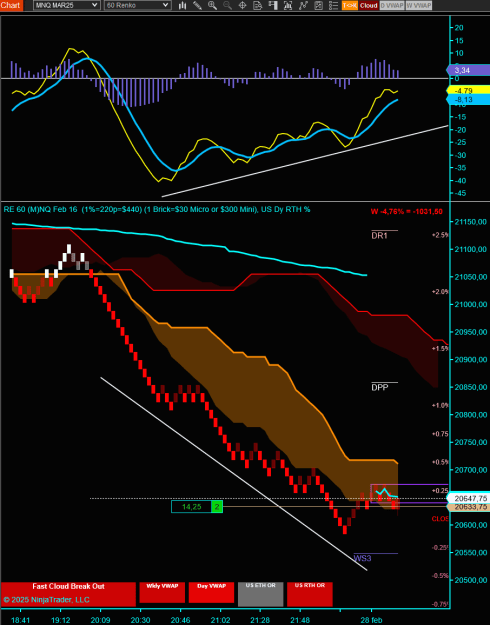Click the yellow -4,79 indicator marker
This screenshot has width=490, height=625.
point(468,90)
